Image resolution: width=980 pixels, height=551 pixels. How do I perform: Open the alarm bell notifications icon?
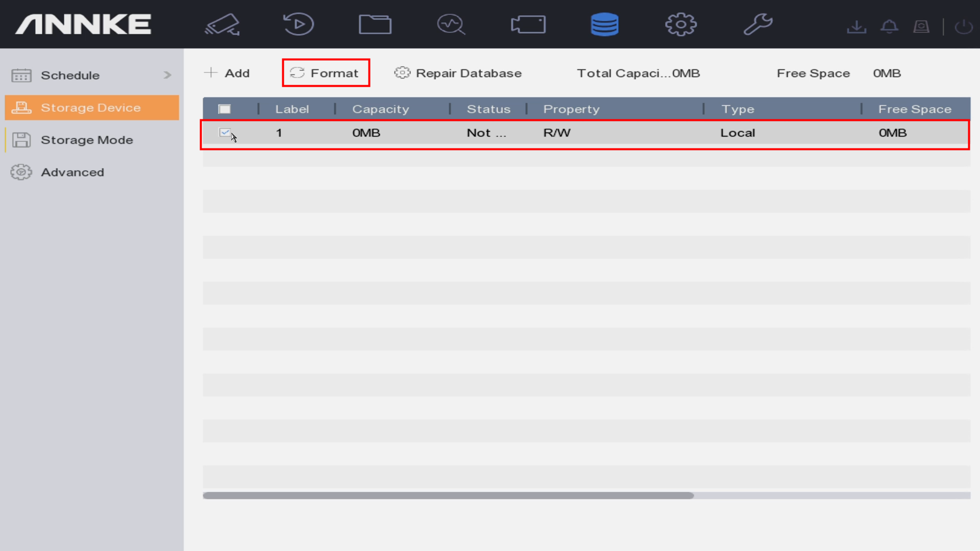[x=889, y=27]
